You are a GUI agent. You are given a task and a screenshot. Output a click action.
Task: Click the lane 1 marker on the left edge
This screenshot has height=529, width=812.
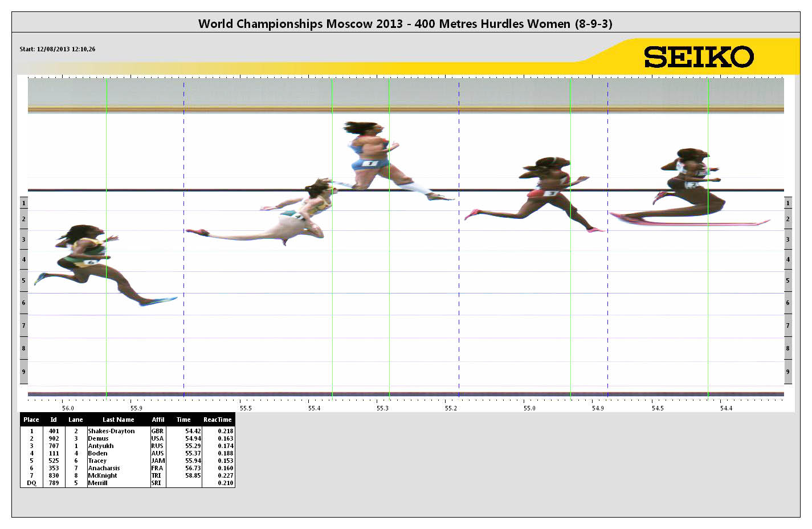[23, 203]
